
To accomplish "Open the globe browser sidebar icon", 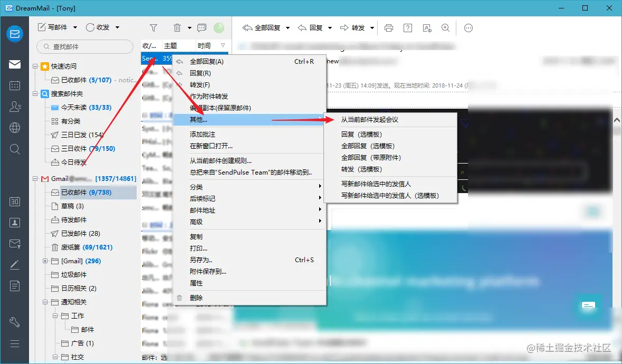I will [x=15, y=128].
